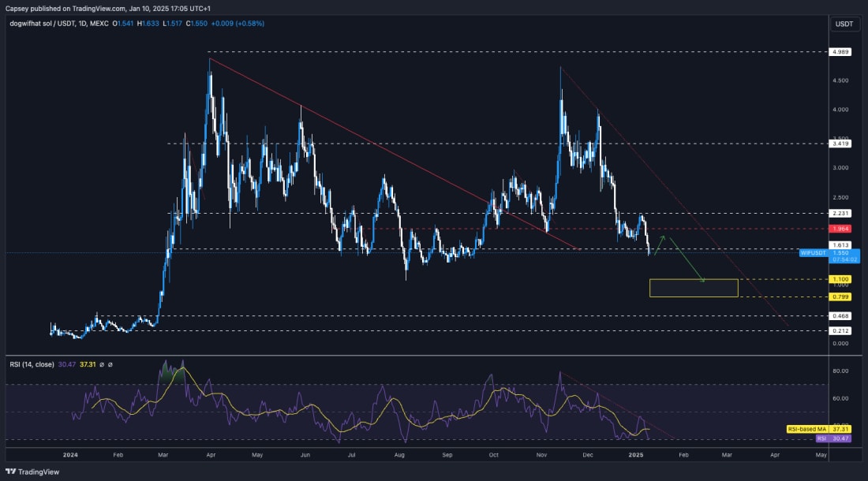Image resolution: width=868 pixels, height=481 pixels.
Task: Click the first hide-value circle beside RSI readings
Action: 101,365
